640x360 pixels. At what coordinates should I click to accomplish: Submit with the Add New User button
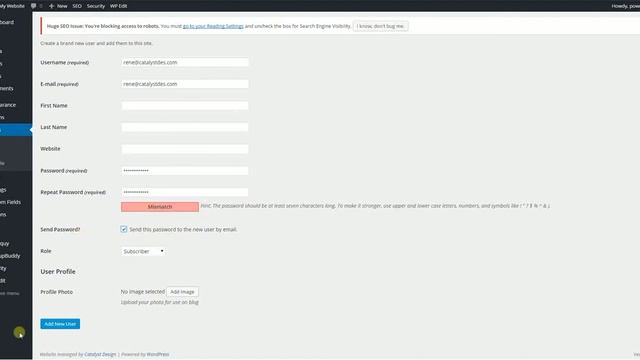(x=60, y=324)
